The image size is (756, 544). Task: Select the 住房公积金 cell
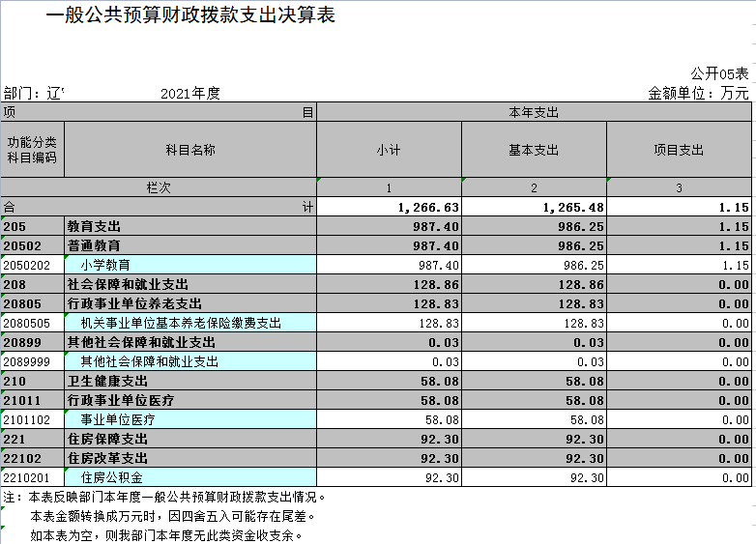pos(190,477)
